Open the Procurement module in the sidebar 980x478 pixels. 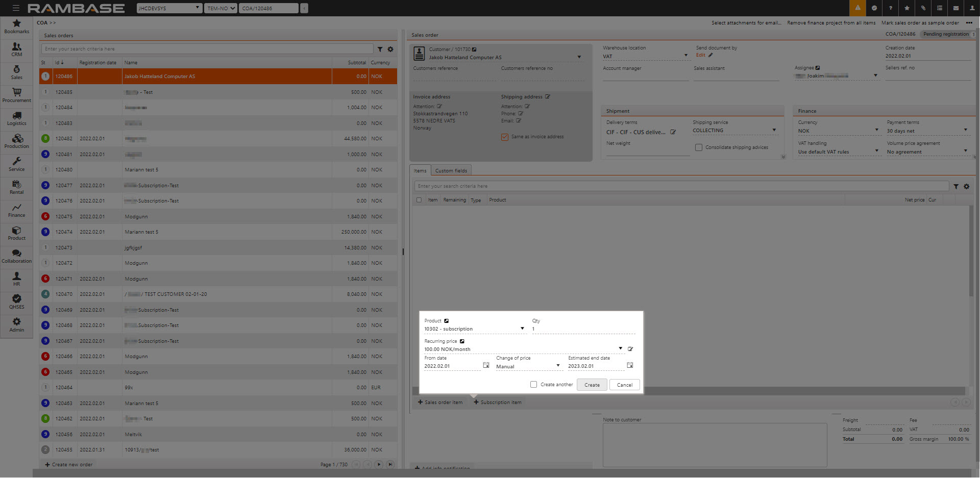(x=17, y=95)
